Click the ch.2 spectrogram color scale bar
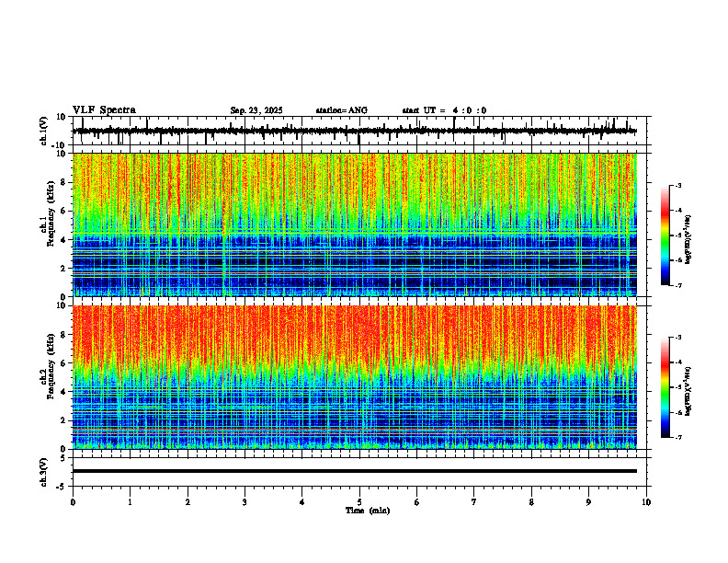 [665, 387]
